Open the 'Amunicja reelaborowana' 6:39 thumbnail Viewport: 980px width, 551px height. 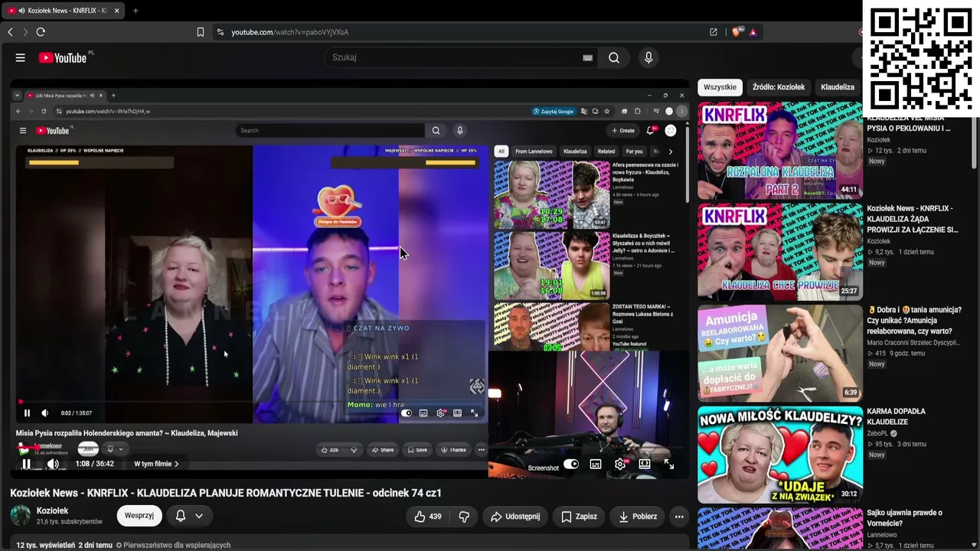click(779, 354)
